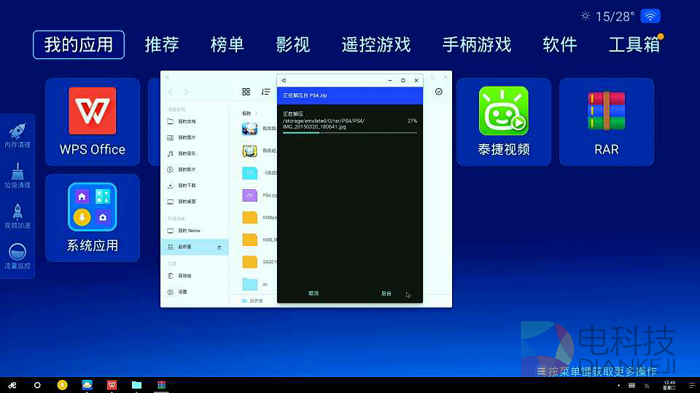Switch to the 我的应用 tab
Viewport: 700px width, 393px height.
(79, 45)
